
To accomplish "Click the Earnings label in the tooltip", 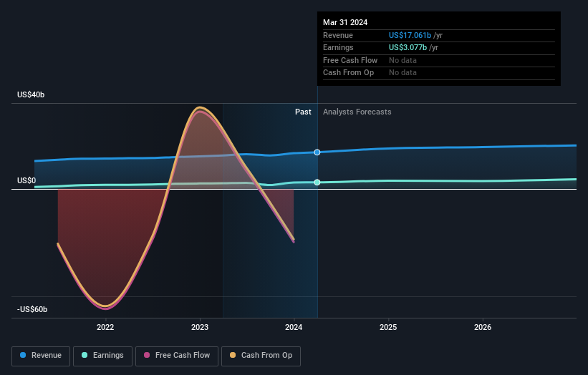I will click(x=338, y=47).
